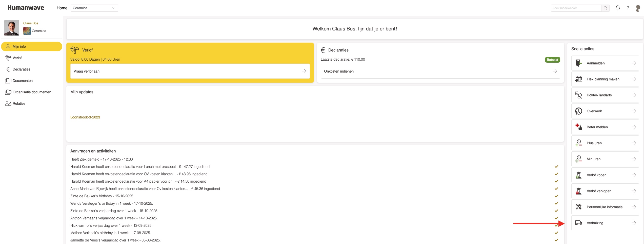This screenshot has width=644, height=244.
Task: Click the Overwerk clock icon
Action: click(x=579, y=111)
